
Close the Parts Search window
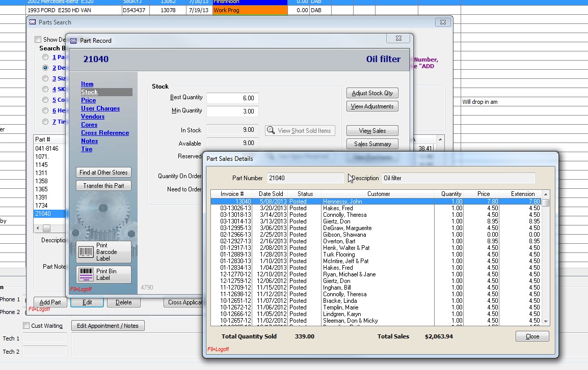click(x=443, y=22)
